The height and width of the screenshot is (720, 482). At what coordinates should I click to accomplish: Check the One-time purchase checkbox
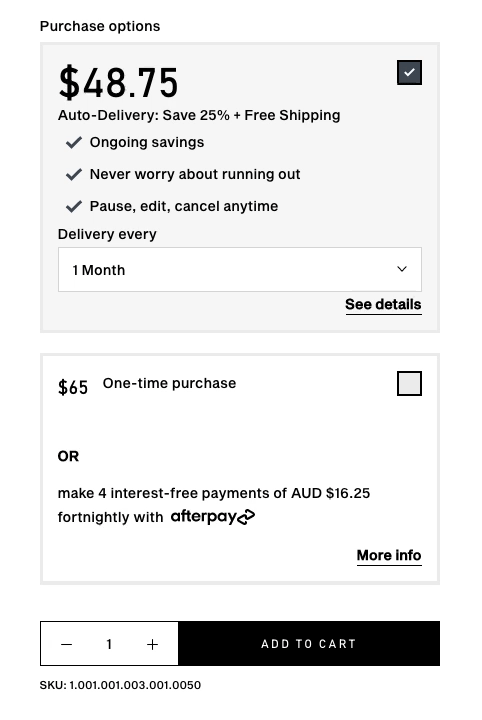click(409, 383)
